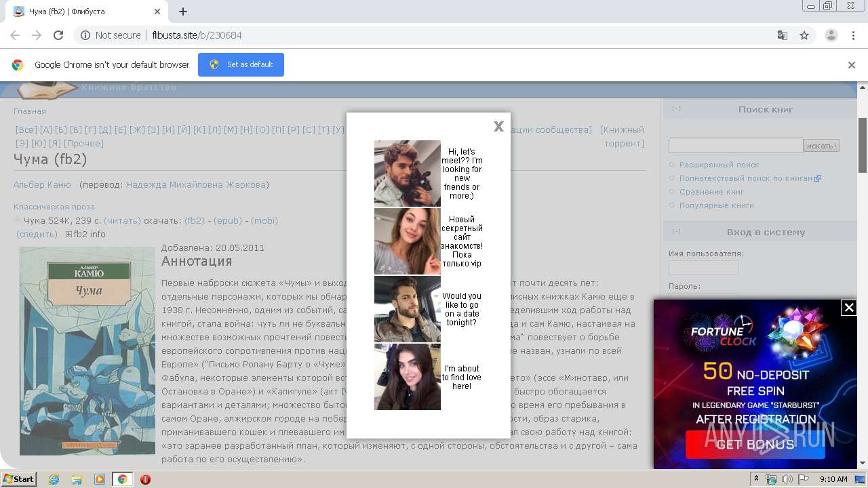Click the Google Translate icon in address bar
This screenshot has height=488, width=868.
(782, 35)
